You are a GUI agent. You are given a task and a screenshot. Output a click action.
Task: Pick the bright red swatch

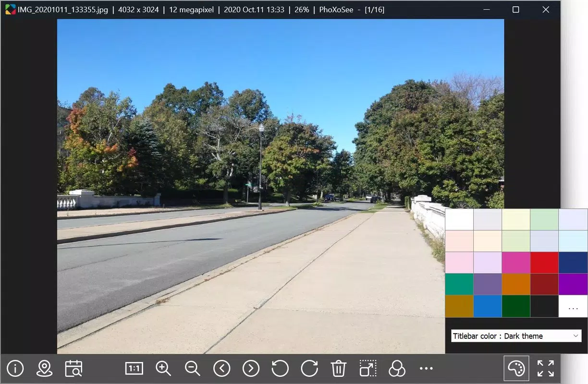(x=544, y=263)
